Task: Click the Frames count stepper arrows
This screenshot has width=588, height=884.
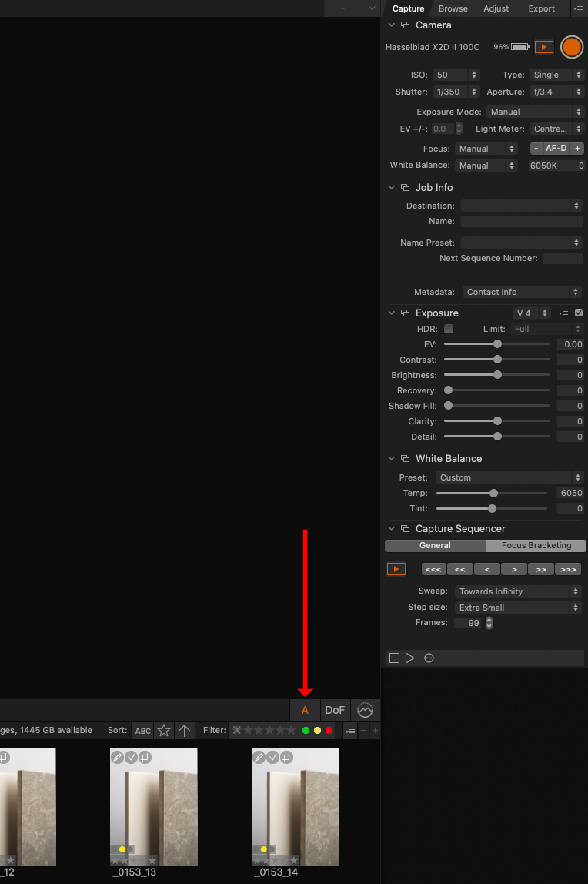Action: tap(489, 623)
